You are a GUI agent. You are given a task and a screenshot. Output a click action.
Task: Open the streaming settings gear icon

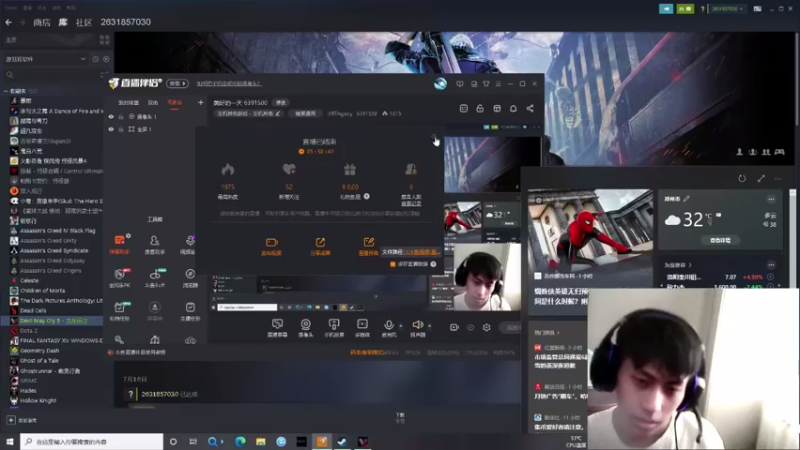point(486,328)
